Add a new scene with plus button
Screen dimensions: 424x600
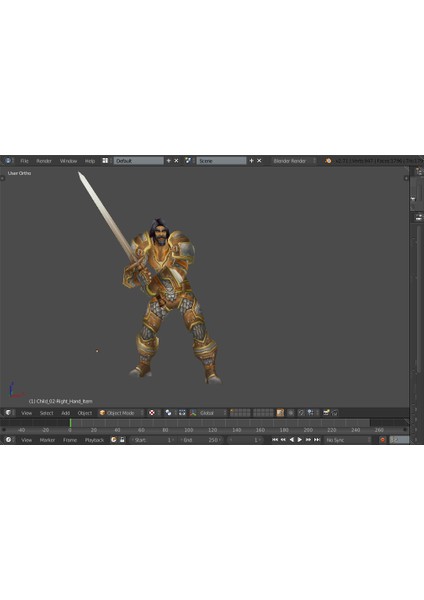click(251, 161)
